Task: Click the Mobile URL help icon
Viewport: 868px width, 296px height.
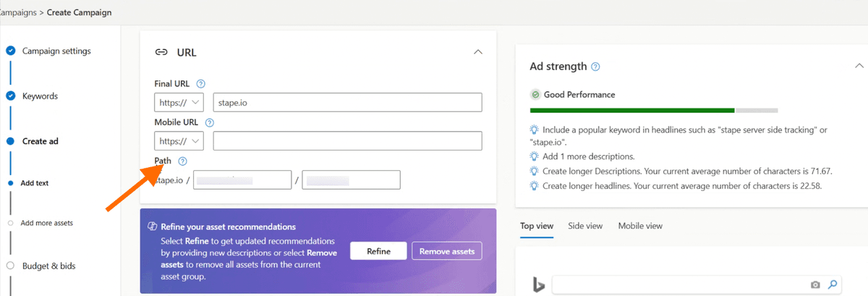Action: 210,123
